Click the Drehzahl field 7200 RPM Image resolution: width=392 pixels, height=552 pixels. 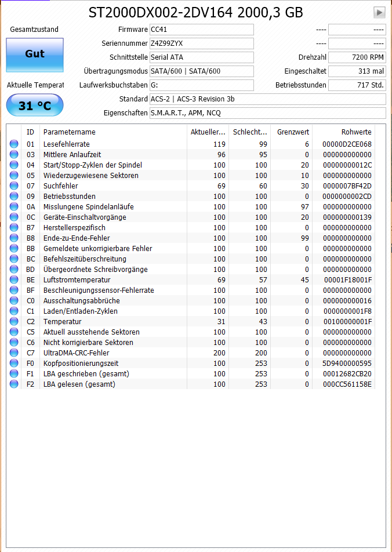(357, 57)
